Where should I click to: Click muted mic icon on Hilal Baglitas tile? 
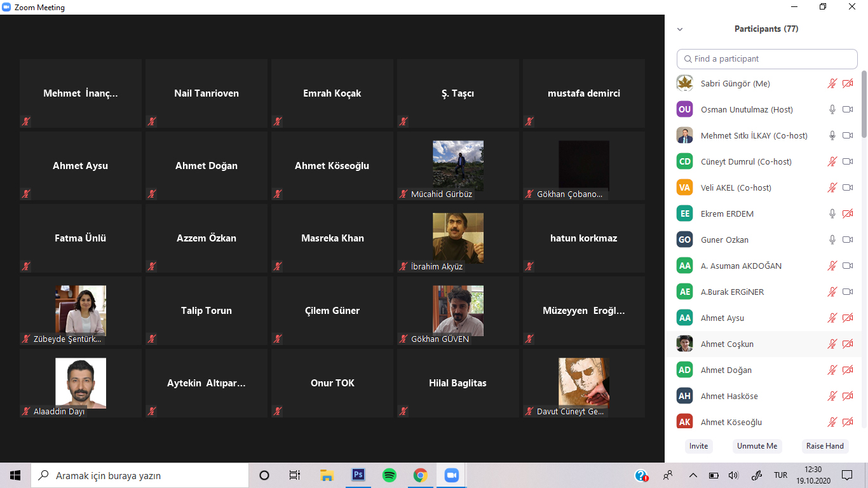click(x=403, y=411)
